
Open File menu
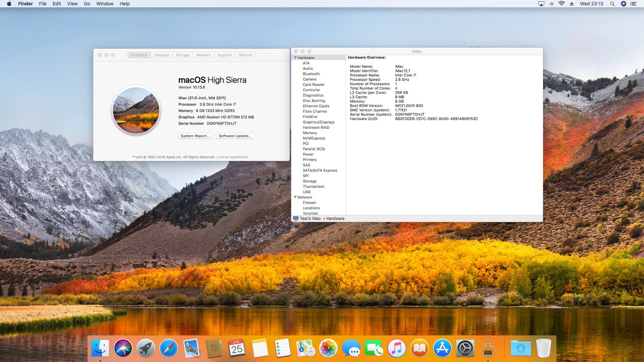click(x=43, y=4)
